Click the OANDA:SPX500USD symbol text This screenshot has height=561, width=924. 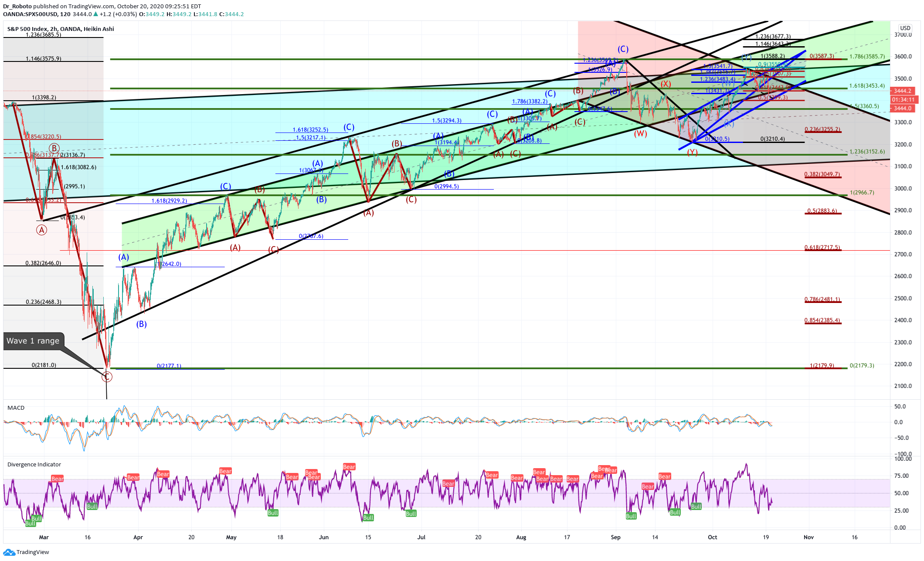coord(30,14)
